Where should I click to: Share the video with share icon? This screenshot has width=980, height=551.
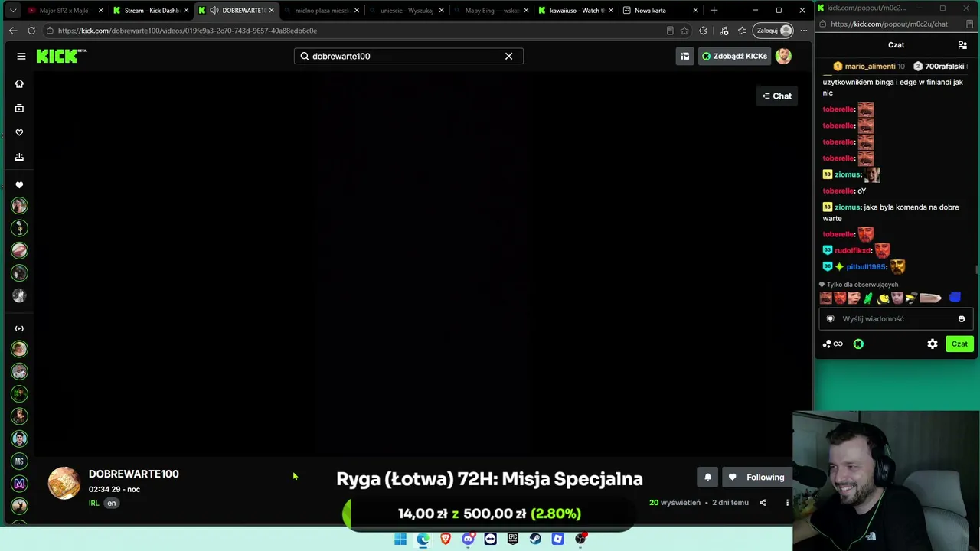click(763, 503)
